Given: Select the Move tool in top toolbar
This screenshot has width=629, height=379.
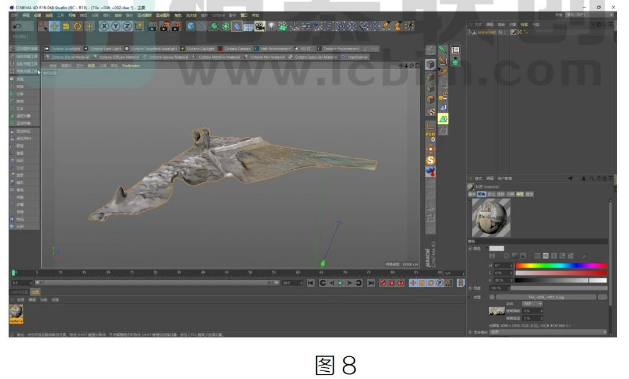Looking at the screenshot, I should coord(55,26).
